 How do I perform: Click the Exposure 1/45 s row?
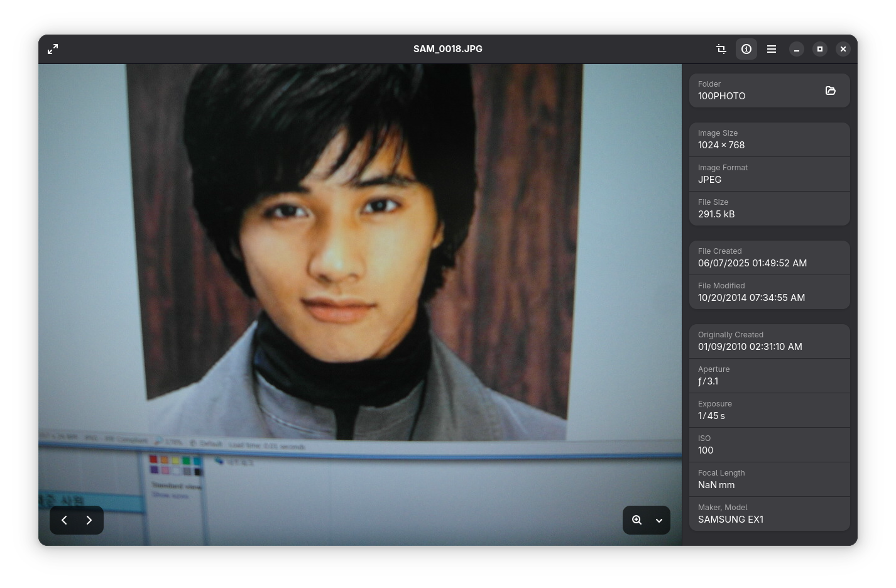pyautogui.click(x=770, y=410)
